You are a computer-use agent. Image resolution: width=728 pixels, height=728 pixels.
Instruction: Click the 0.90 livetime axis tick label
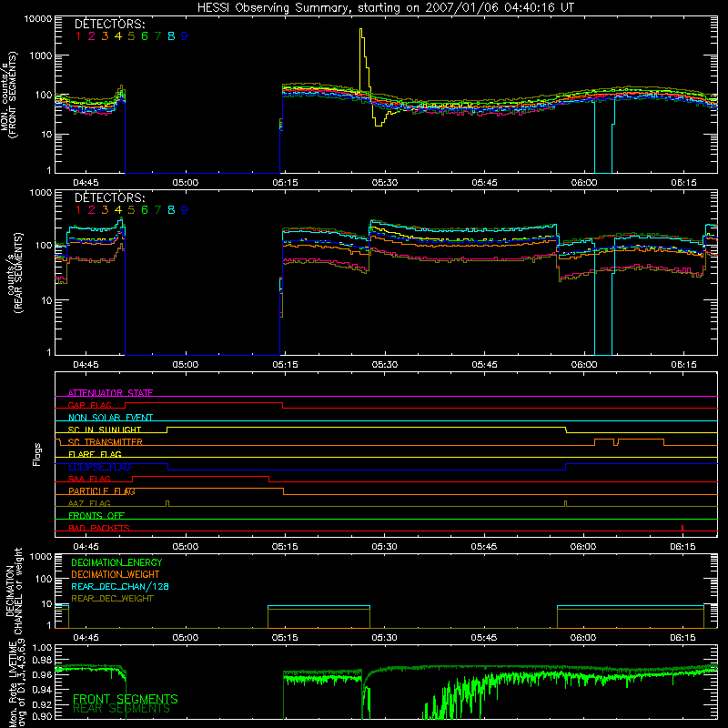pyautogui.click(x=42, y=716)
